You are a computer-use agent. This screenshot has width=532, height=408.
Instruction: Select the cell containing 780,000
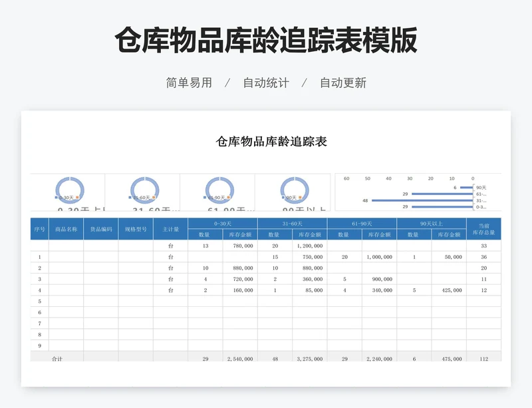click(240, 246)
